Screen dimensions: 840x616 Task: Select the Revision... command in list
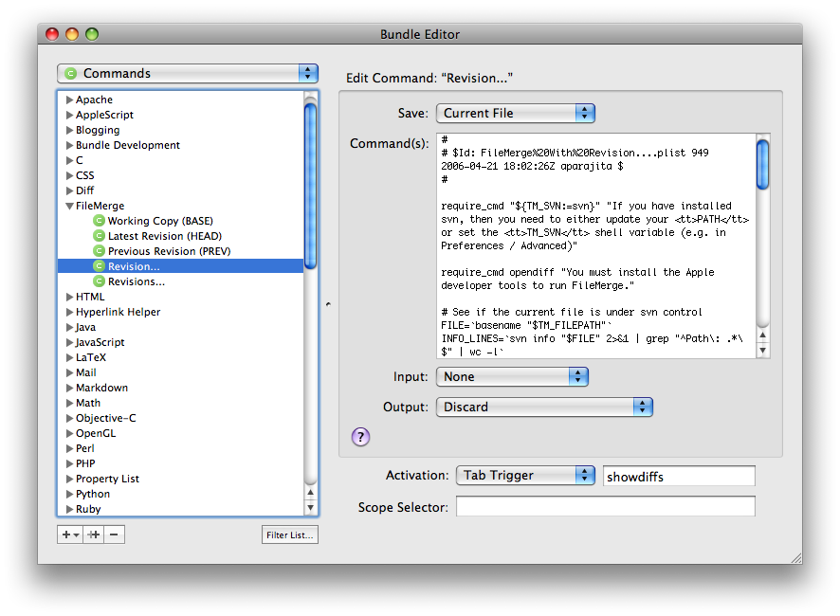click(x=134, y=266)
